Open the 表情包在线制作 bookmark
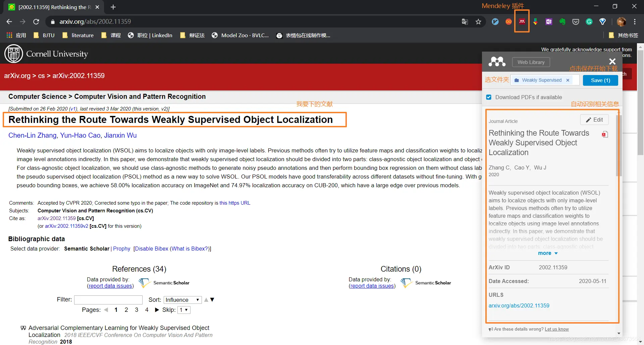 click(x=303, y=35)
